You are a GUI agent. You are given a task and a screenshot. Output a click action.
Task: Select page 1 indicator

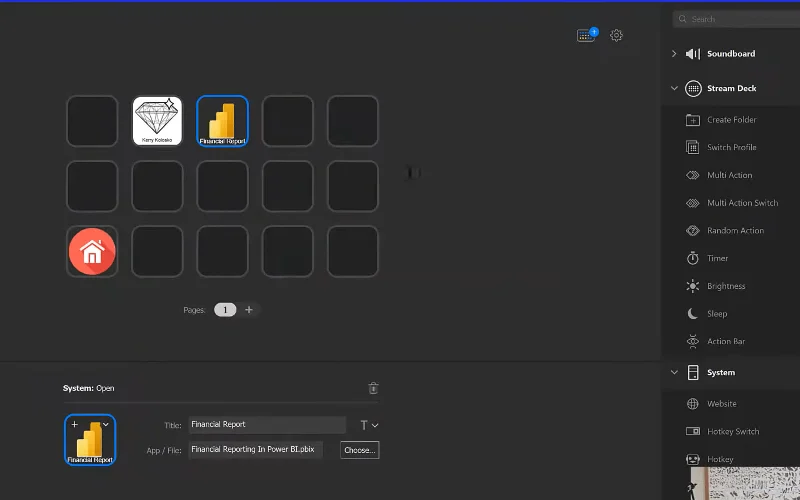click(x=225, y=310)
